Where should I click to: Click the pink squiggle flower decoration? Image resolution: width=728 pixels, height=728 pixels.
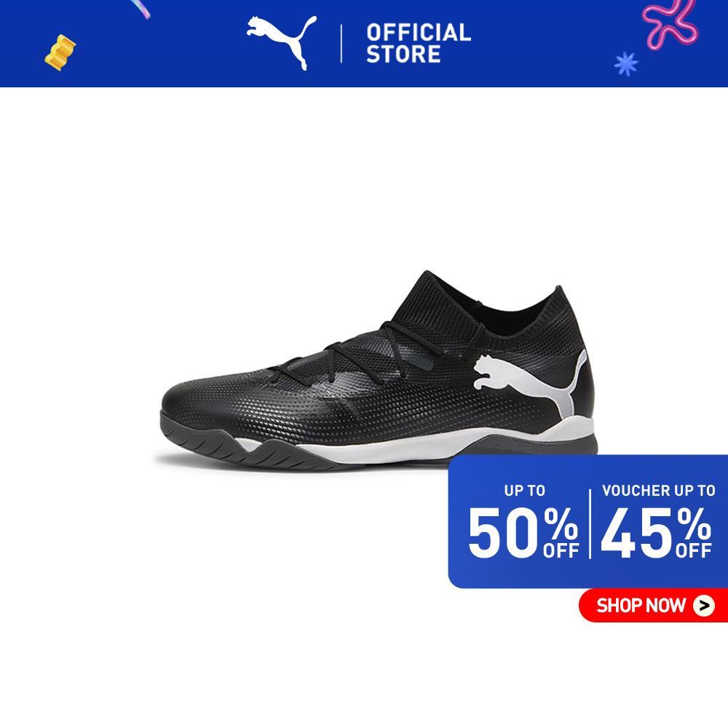point(670,23)
